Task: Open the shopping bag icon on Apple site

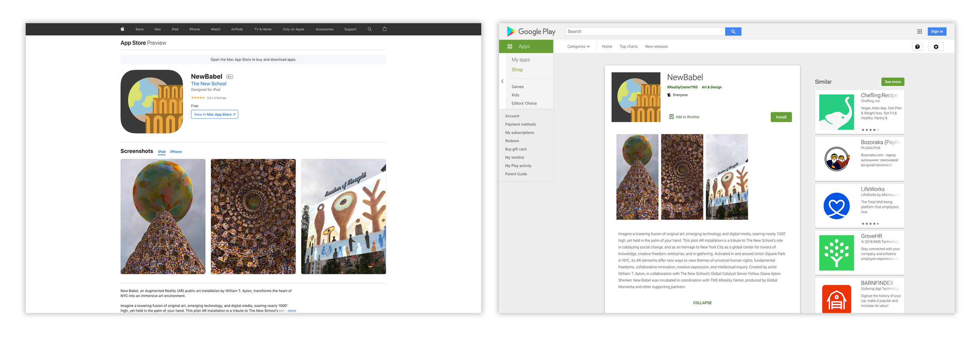Action: point(385,29)
